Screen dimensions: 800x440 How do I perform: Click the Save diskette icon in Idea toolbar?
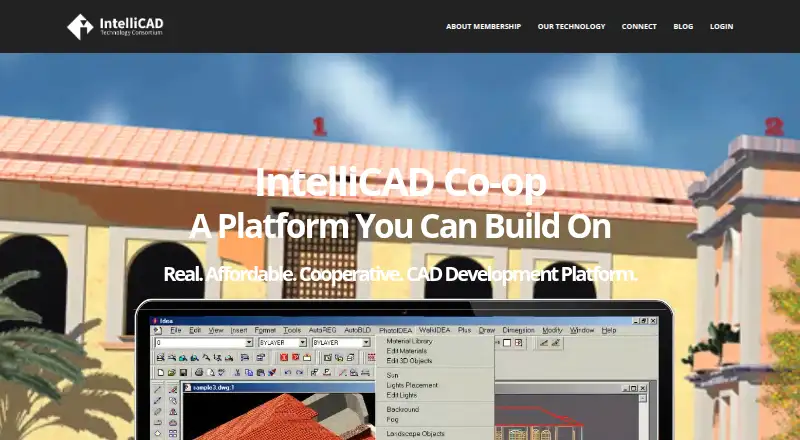(183, 373)
